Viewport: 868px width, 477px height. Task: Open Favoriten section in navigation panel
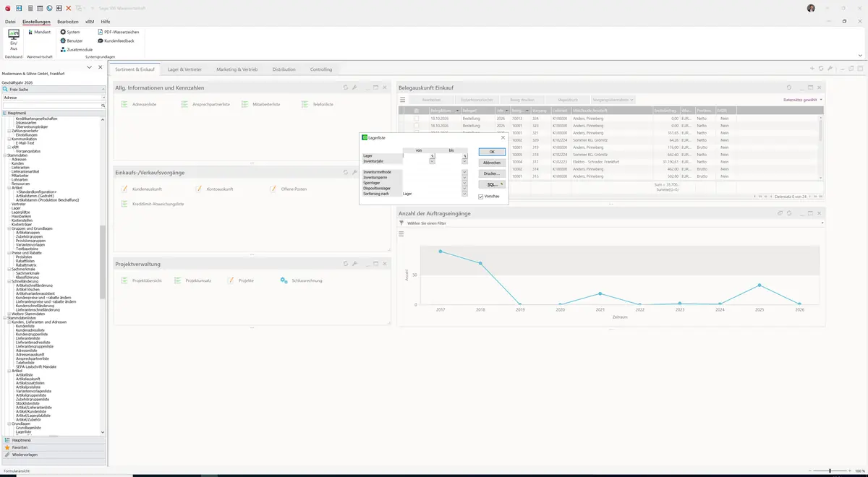tap(54, 447)
